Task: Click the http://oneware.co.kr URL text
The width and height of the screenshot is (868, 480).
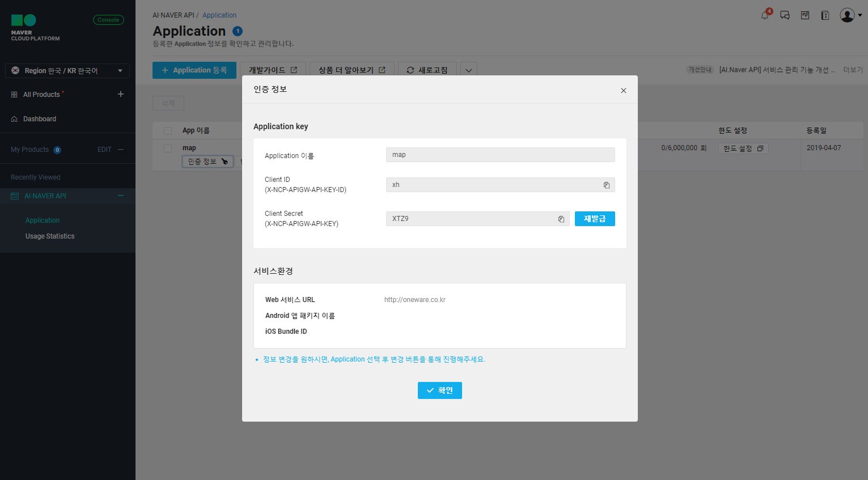Action: tap(415, 300)
